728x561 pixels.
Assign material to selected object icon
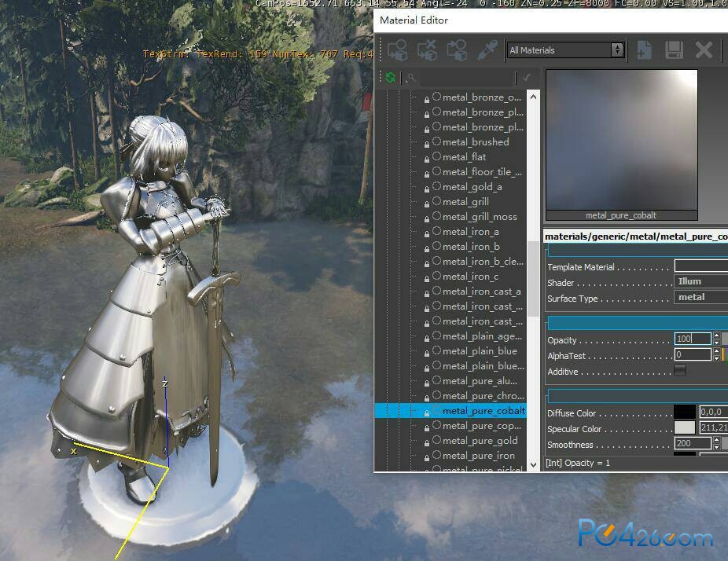point(398,49)
